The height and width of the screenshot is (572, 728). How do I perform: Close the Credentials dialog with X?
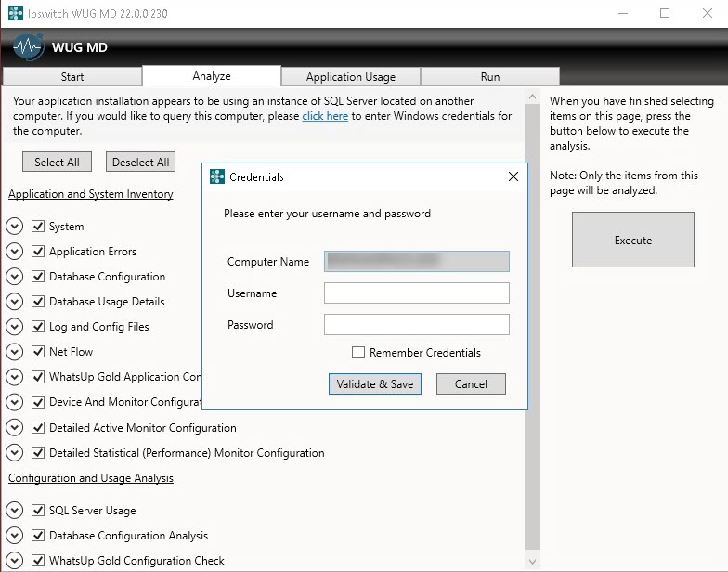(513, 176)
